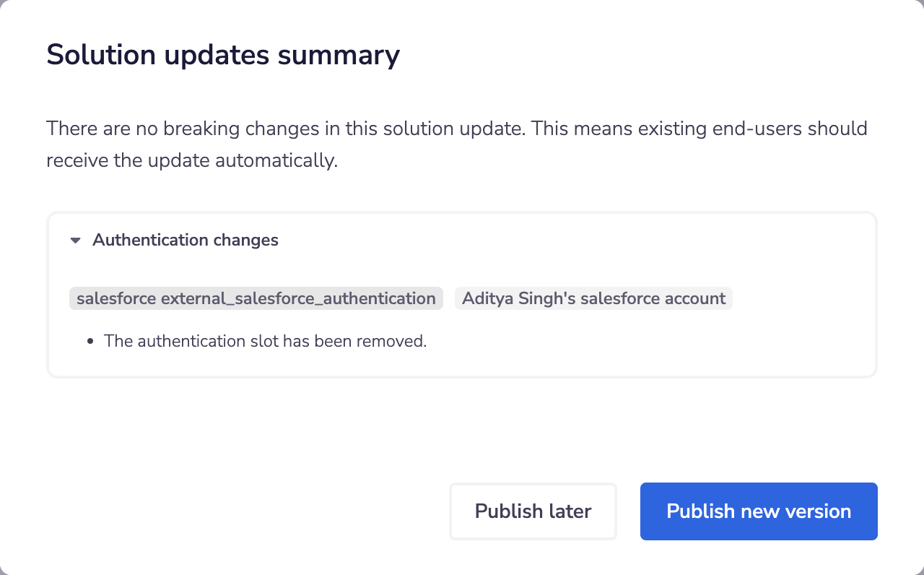Click Aditya Singh's salesforce account tag

tap(593, 298)
